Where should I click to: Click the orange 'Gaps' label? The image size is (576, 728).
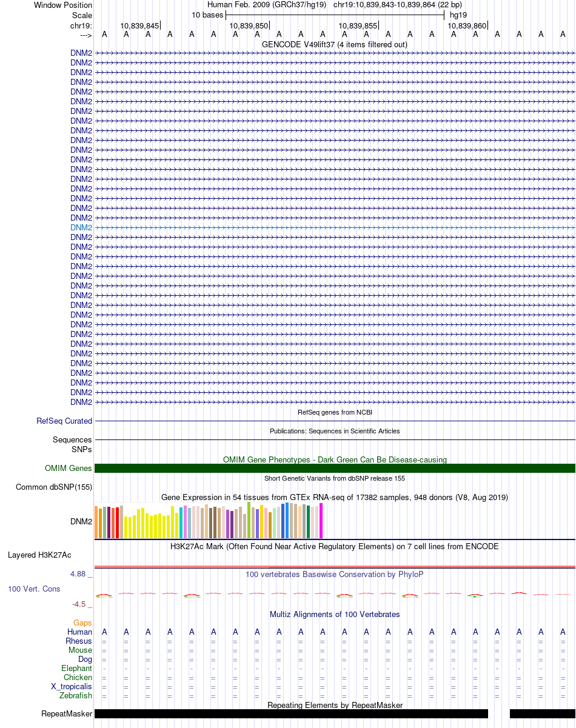82,623
